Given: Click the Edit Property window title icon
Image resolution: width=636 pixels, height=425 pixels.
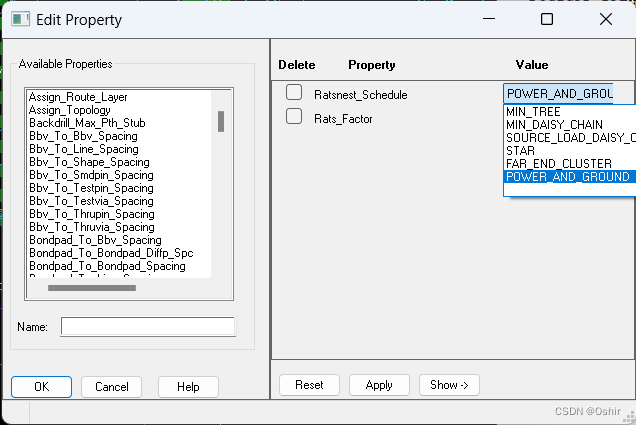Looking at the screenshot, I should pos(17,19).
